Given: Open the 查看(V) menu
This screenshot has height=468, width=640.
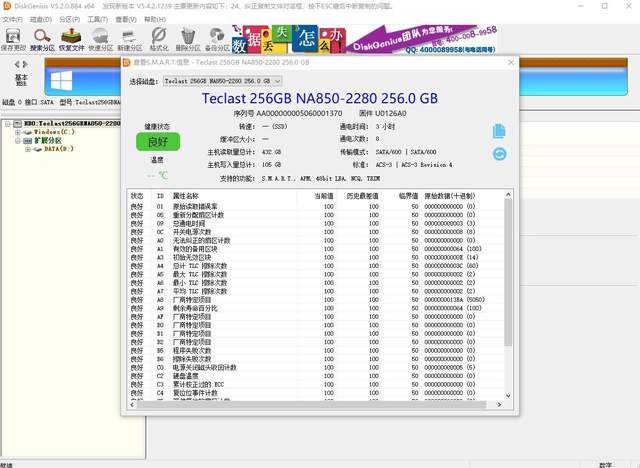Looking at the screenshot, I should click(126, 19).
